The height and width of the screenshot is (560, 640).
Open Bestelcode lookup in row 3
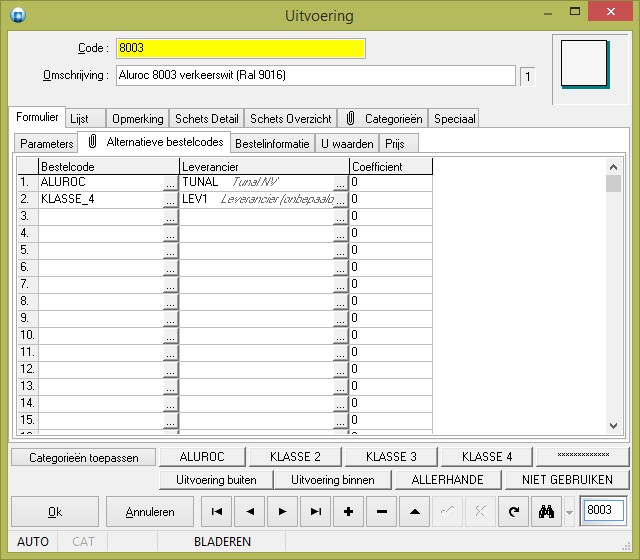pos(171,217)
